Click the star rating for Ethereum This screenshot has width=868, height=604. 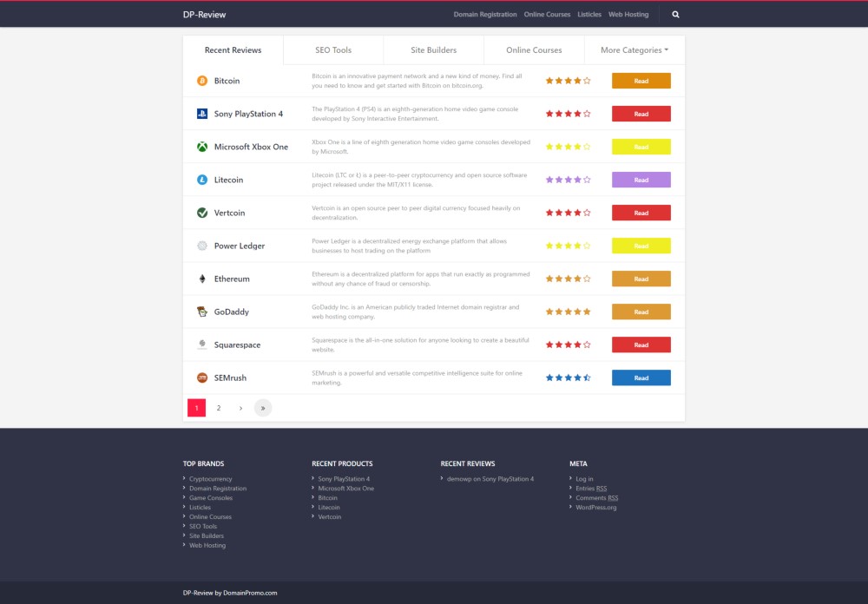(x=568, y=279)
